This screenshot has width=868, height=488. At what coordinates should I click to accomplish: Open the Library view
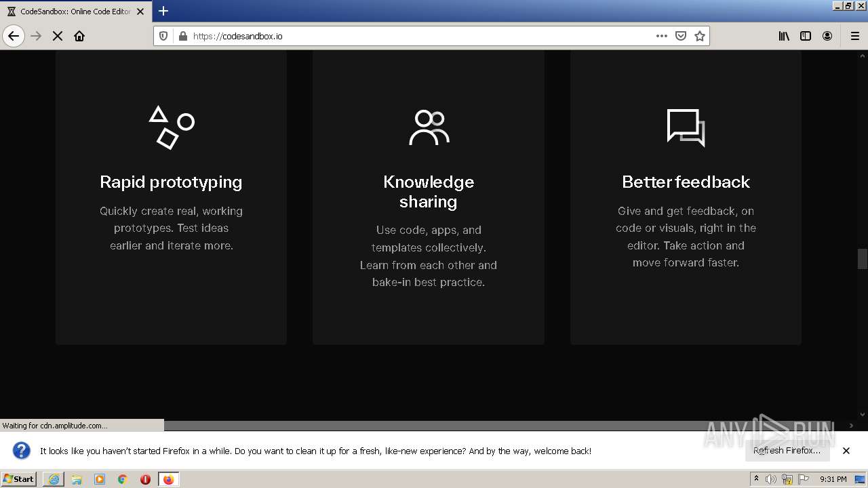pyautogui.click(x=784, y=36)
